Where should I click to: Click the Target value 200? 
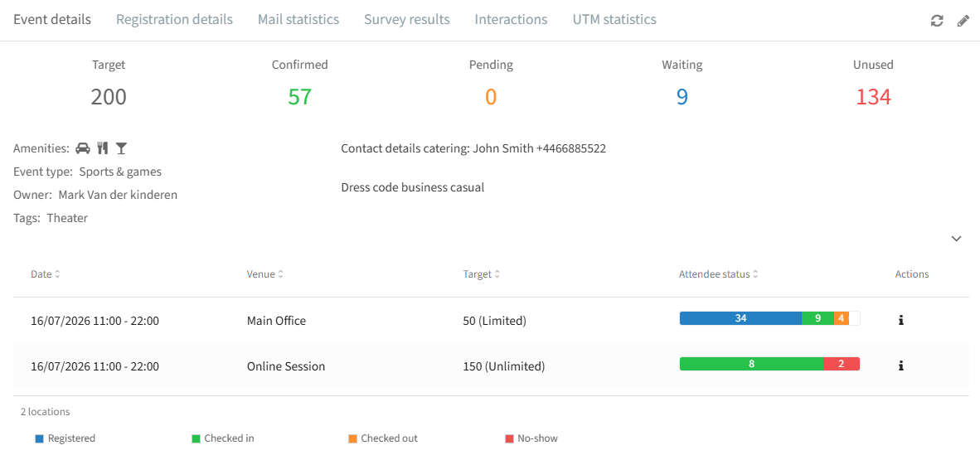tap(109, 97)
